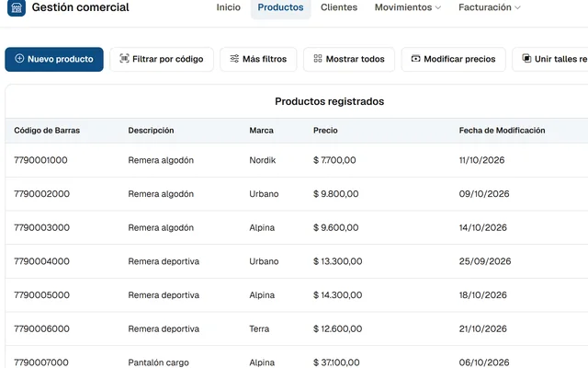Image resolution: width=588 pixels, height=368 pixels.
Task: Click Urbano brand in row 7790004000
Action: click(264, 261)
